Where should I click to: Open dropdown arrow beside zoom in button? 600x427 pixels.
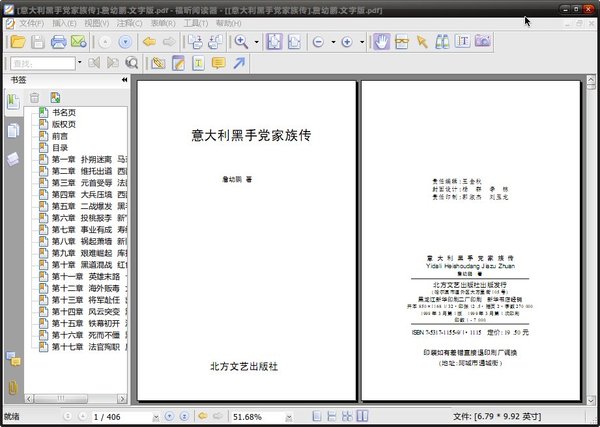[362, 42]
